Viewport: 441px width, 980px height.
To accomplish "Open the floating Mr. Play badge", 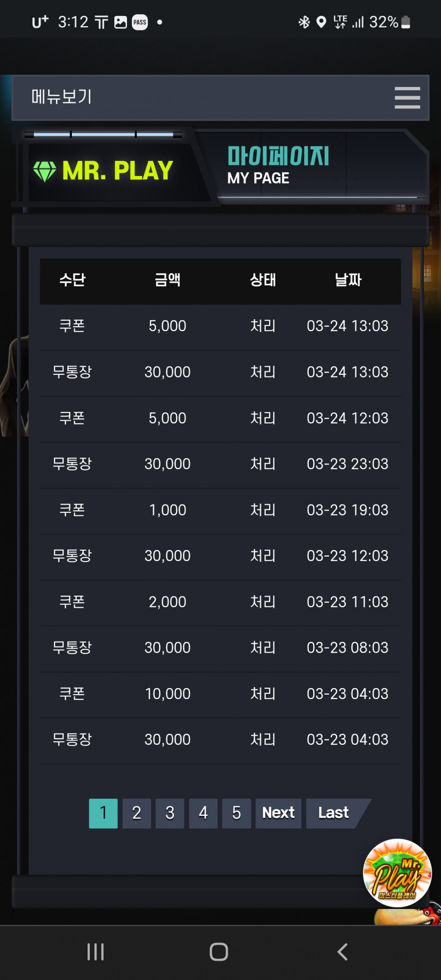I will click(397, 873).
